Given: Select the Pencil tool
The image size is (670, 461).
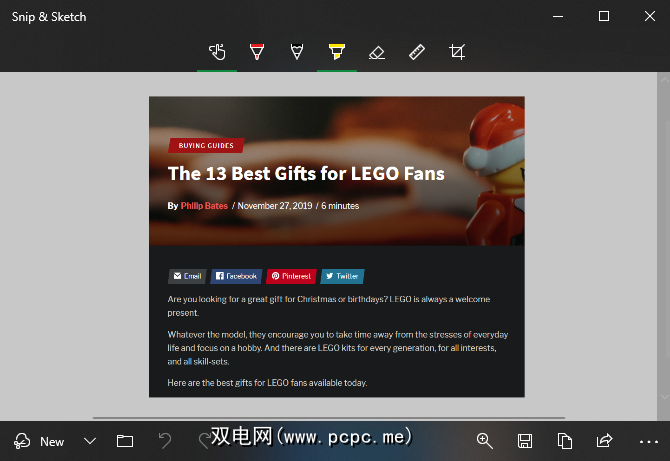Looking at the screenshot, I should tap(297, 52).
